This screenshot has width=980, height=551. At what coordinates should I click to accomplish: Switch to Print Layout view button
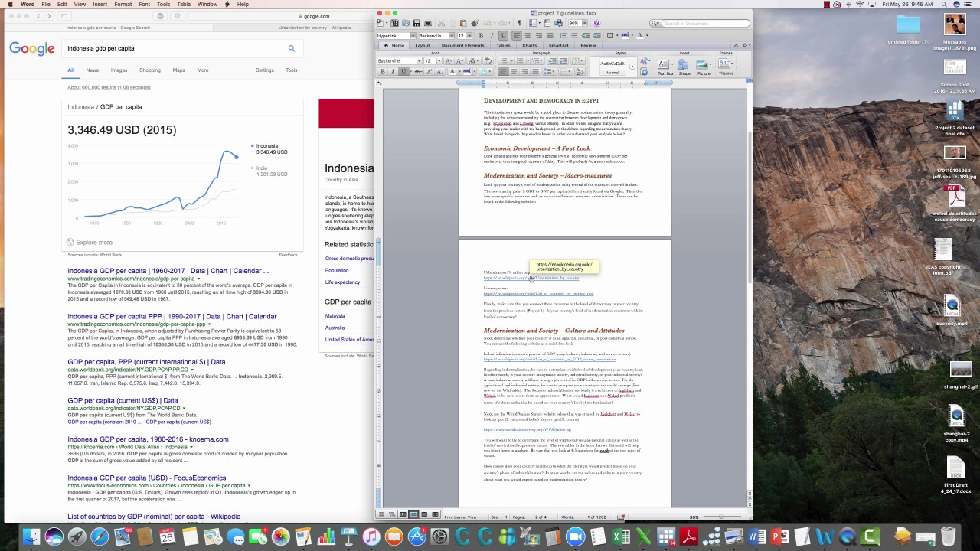pyautogui.click(x=413, y=514)
